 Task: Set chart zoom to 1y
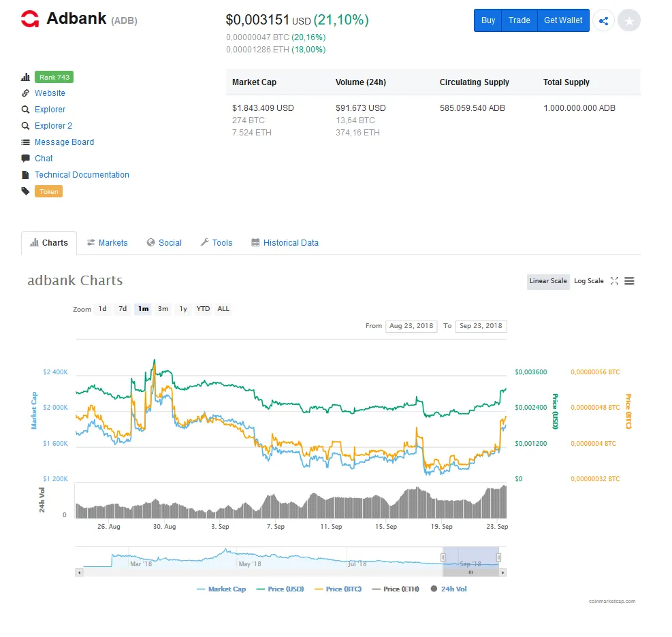point(183,309)
